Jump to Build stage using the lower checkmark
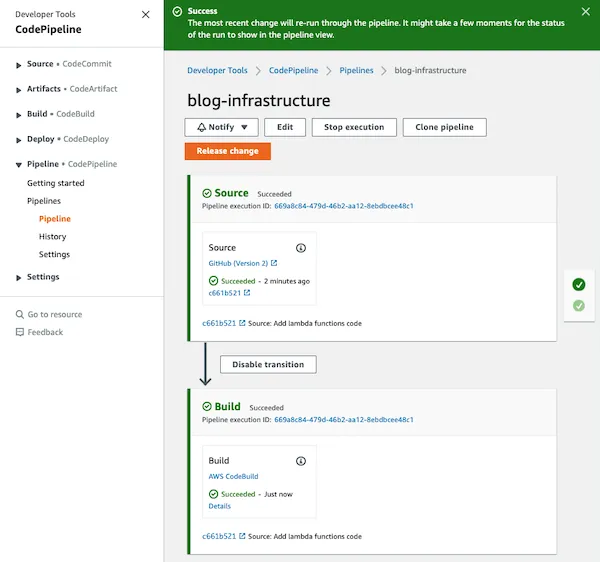Image resolution: width=600 pixels, height=562 pixels. [579, 305]
